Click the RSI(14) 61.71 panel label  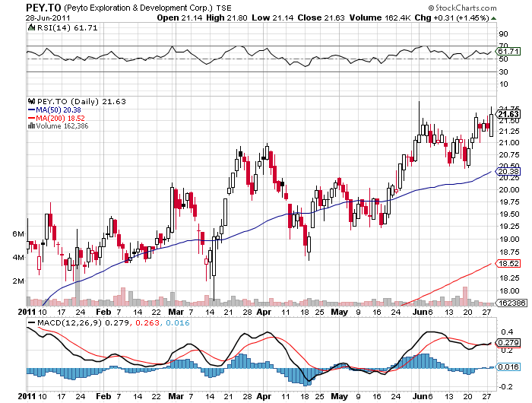(67, 28)
